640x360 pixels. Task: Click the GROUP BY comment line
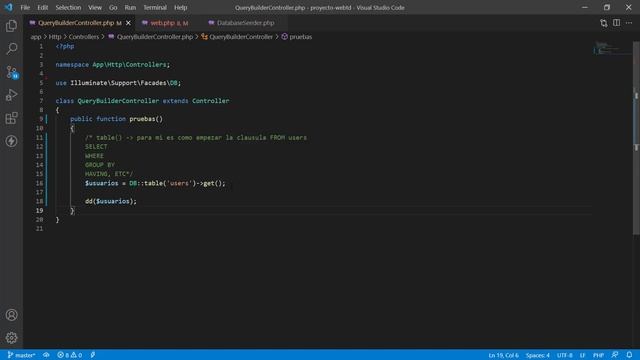coord(100,165)
